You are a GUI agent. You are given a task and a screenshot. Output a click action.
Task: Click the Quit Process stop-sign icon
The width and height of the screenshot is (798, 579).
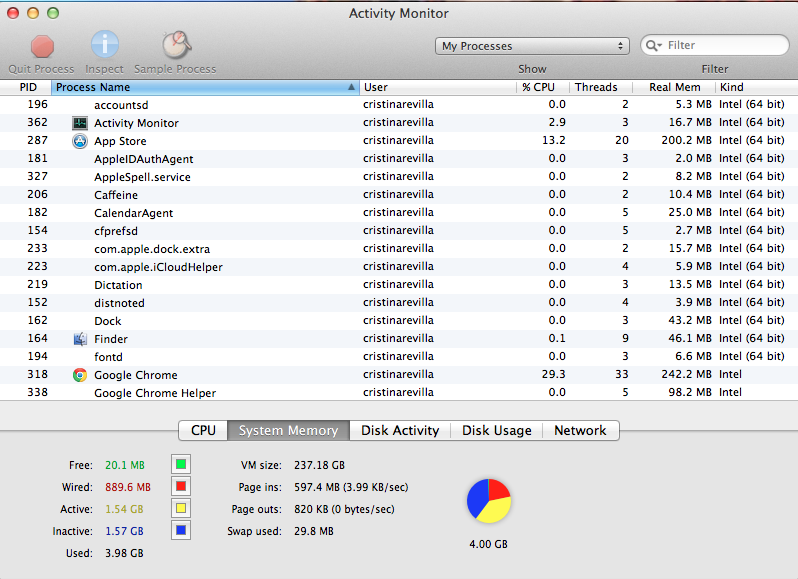tap(42, 46)
